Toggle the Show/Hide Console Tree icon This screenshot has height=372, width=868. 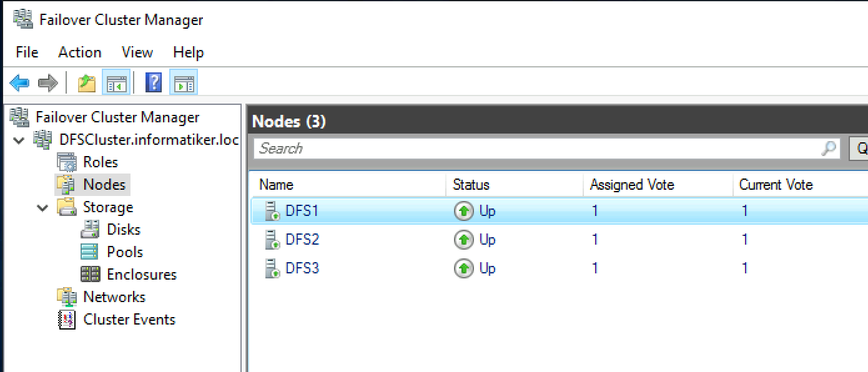[x=116, y=82]
